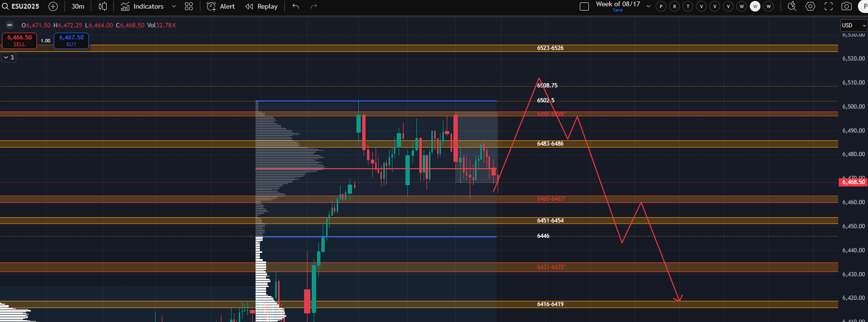Open the user profile avatar
Image resolution: width=868 pixels, height=322 pixels.
pyautogui.click(x=863, y=6)
